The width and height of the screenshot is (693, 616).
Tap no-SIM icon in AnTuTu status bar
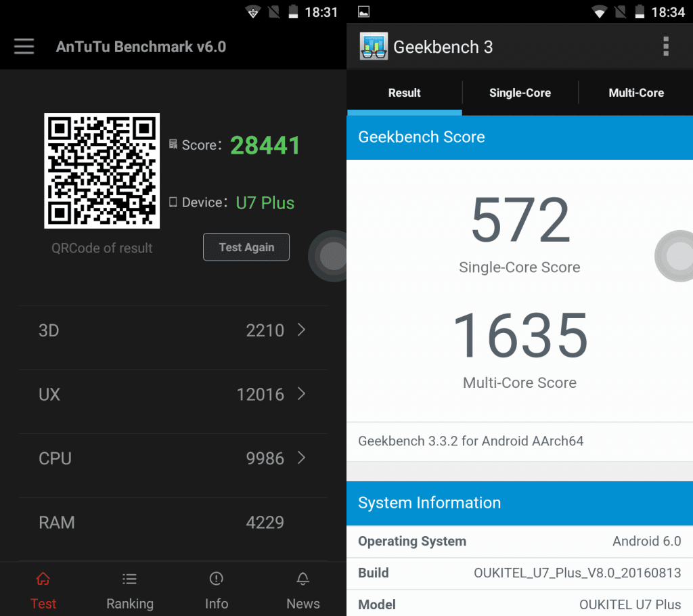(x=274, y=12)
